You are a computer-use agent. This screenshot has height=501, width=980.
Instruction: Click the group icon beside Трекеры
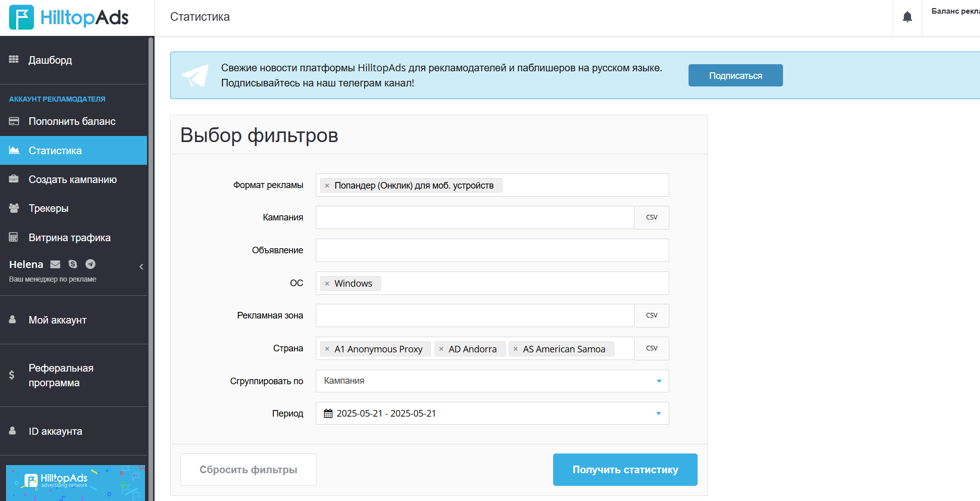click(14, 208)
